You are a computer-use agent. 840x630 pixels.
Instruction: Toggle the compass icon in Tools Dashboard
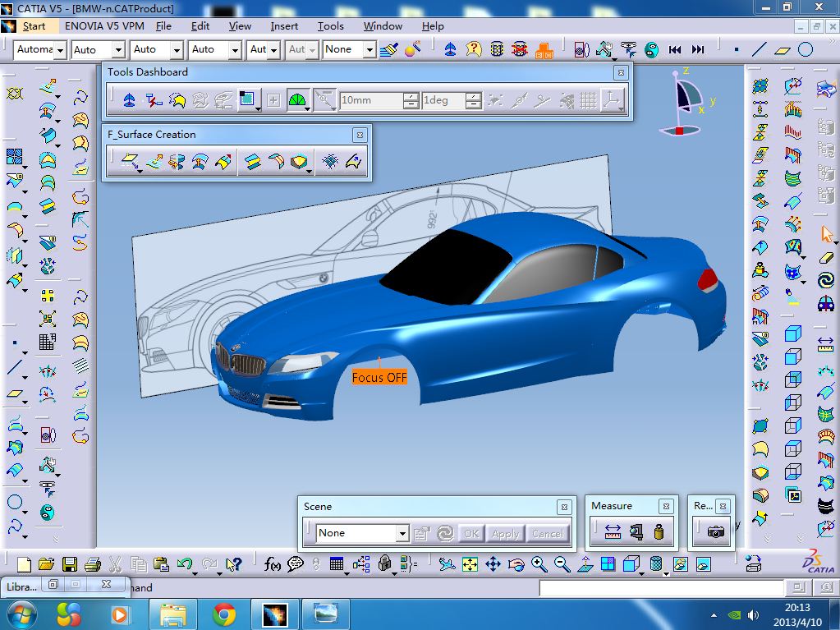[x=129, y=100]
